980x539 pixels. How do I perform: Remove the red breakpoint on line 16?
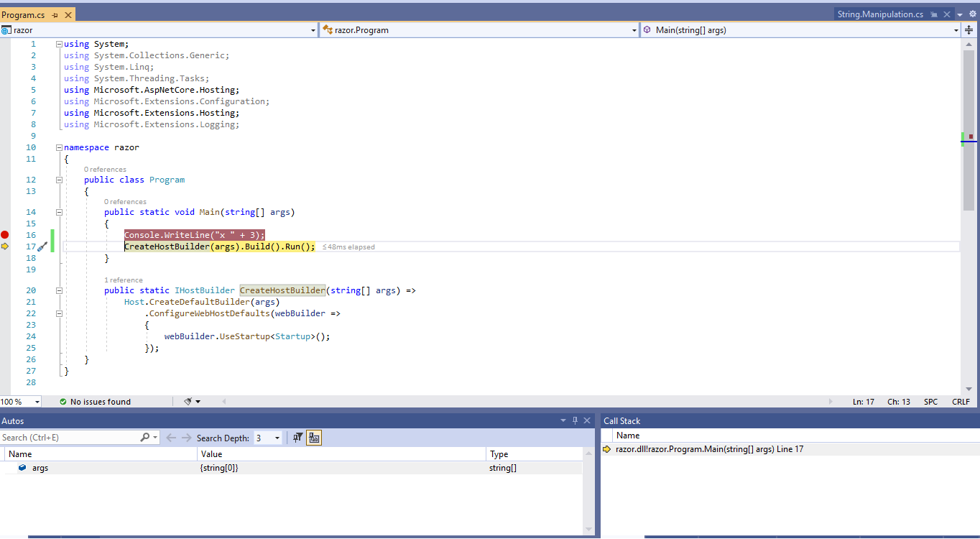[5, 235]
